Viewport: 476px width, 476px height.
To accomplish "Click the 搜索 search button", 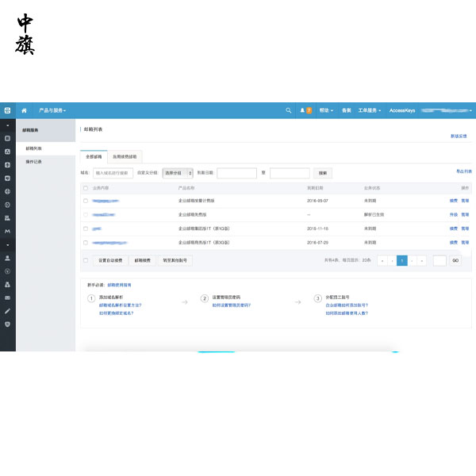I will (323, 172).
